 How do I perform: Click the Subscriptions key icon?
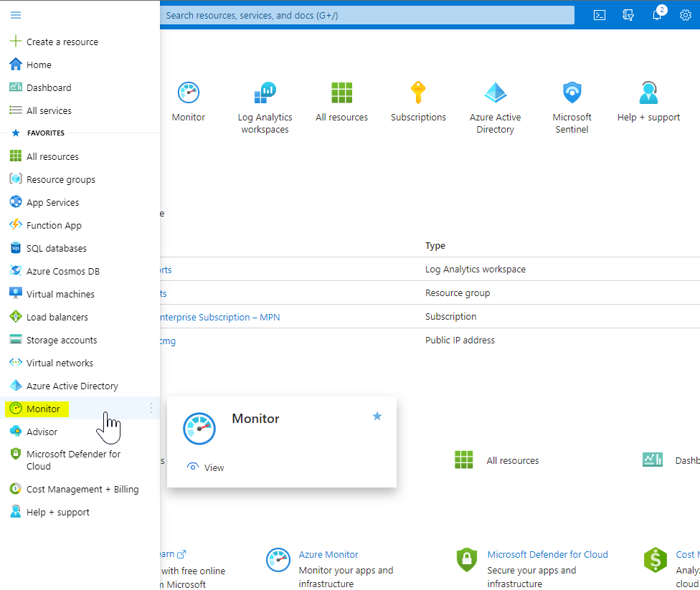pos(418,93)
